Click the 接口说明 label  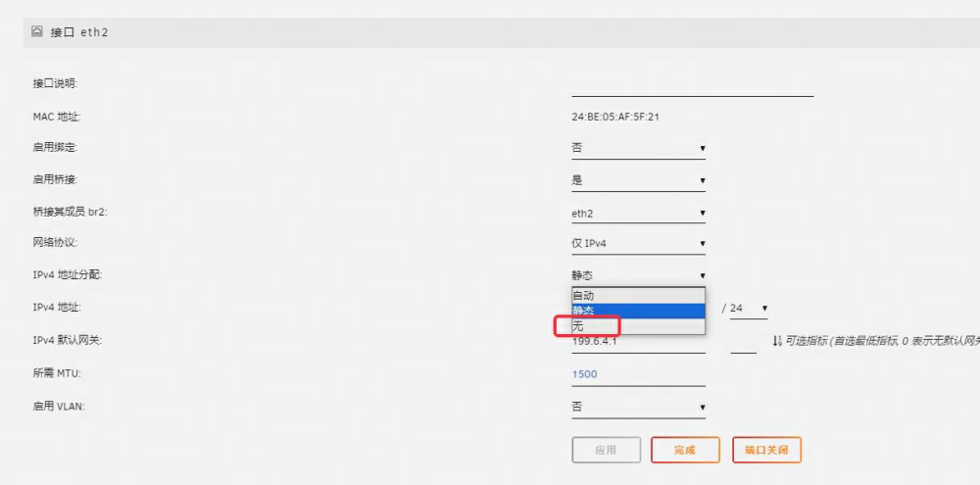click(55, 83)
